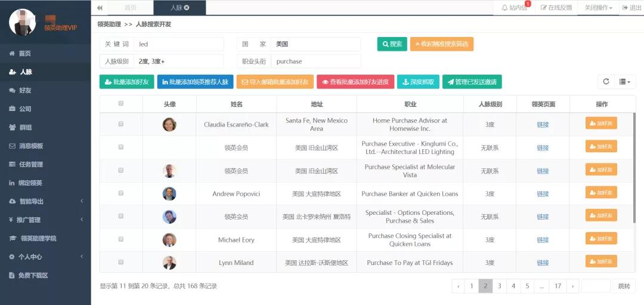Click the 深度抓取 anchor button

click(418, 82)
